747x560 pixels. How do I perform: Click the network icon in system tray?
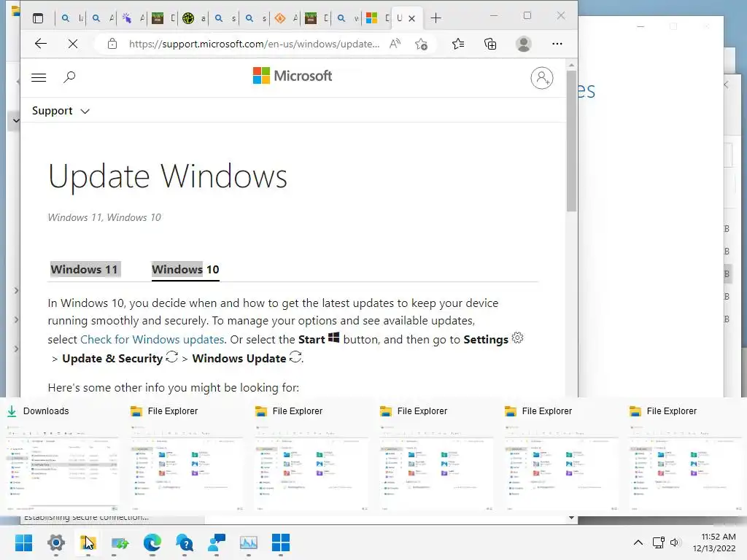(659, 542)
